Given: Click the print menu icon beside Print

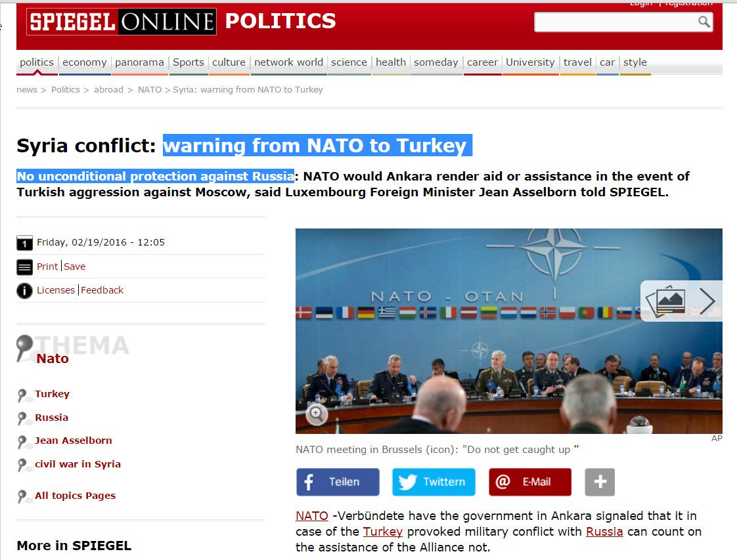Looking at the screenshot, I should point(24,267).
